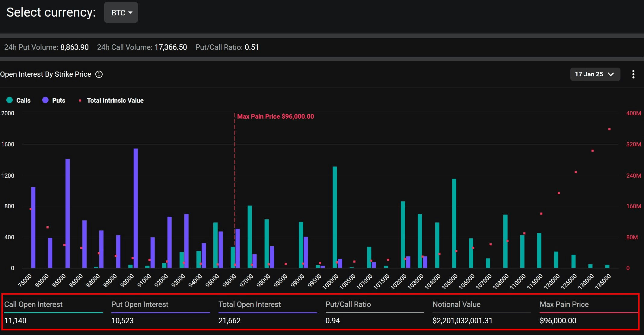Click the 24h Call Volume value 17,366.50
This screenshot has height=335, width=644.
[171, 47]
